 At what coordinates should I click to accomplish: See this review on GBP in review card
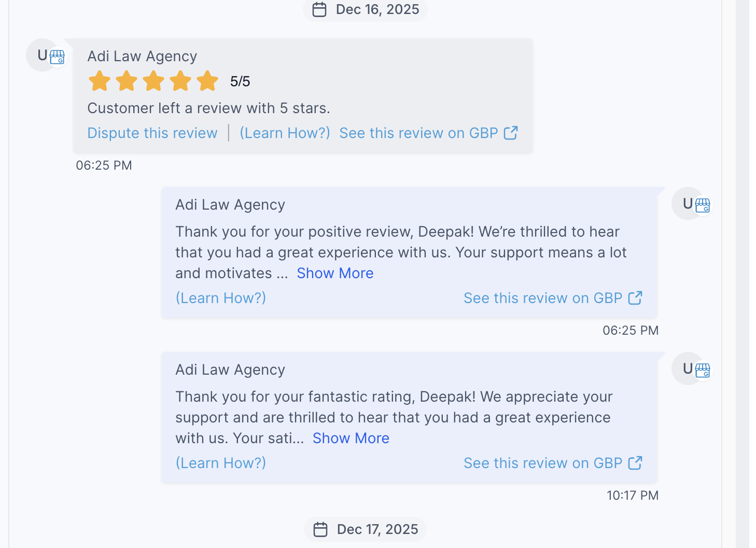418,133
